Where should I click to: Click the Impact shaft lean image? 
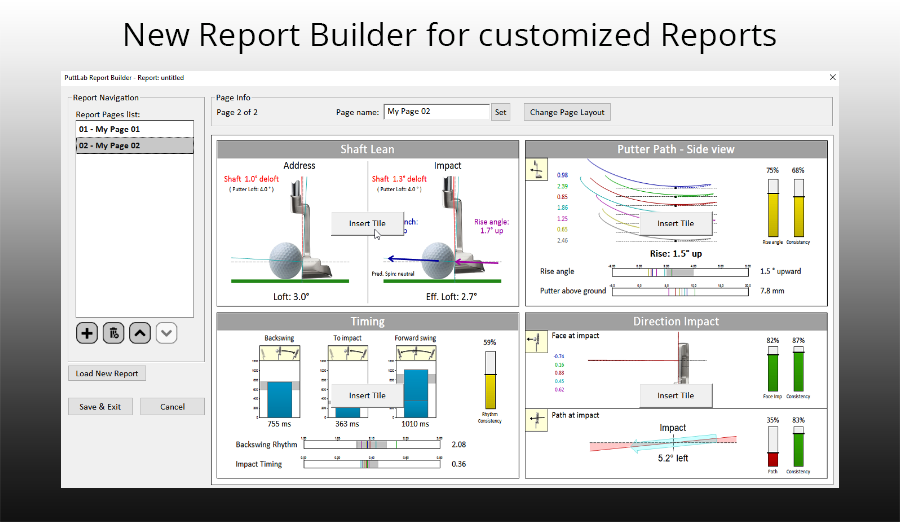[443, 230]
